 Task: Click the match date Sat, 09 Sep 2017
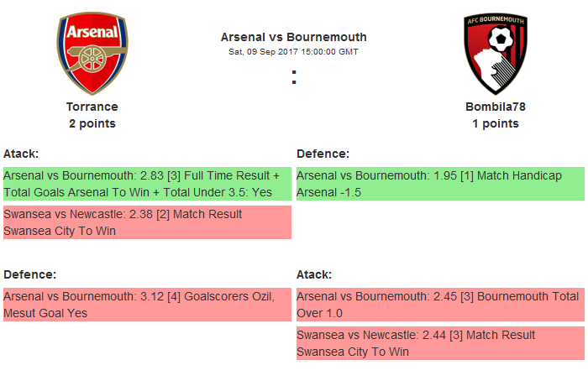[260, 51]
